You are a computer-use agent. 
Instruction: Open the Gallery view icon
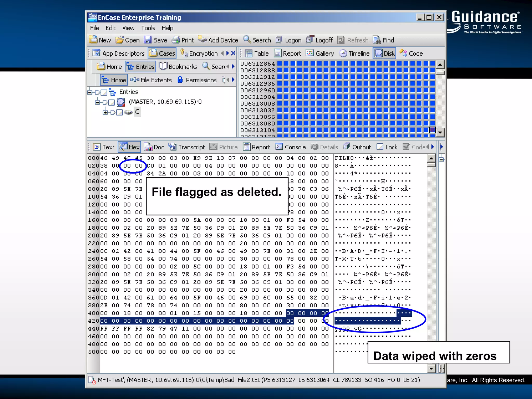(x=310, y=53)
